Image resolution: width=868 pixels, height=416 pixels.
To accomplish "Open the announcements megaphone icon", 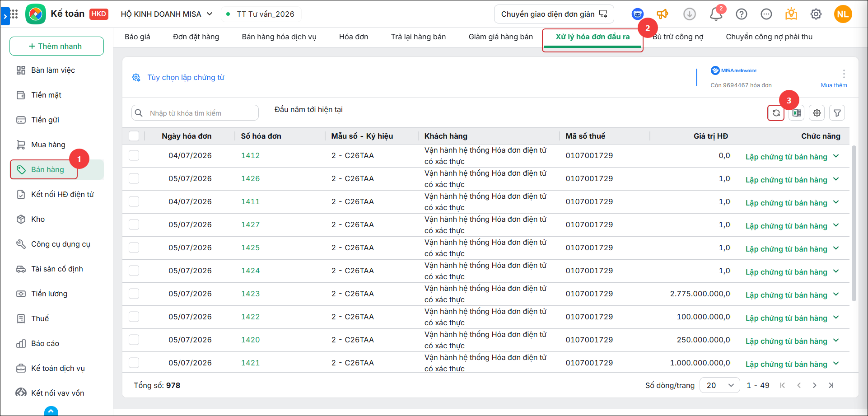I will (x=663, y=14).
